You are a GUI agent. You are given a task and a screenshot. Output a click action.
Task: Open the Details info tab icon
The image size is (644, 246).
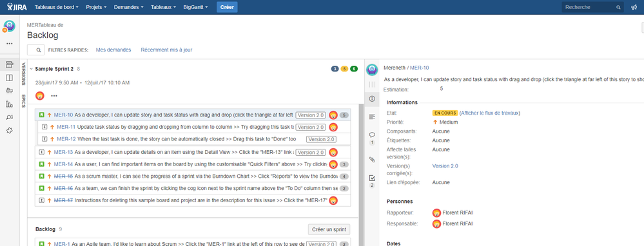pos(372,99)
